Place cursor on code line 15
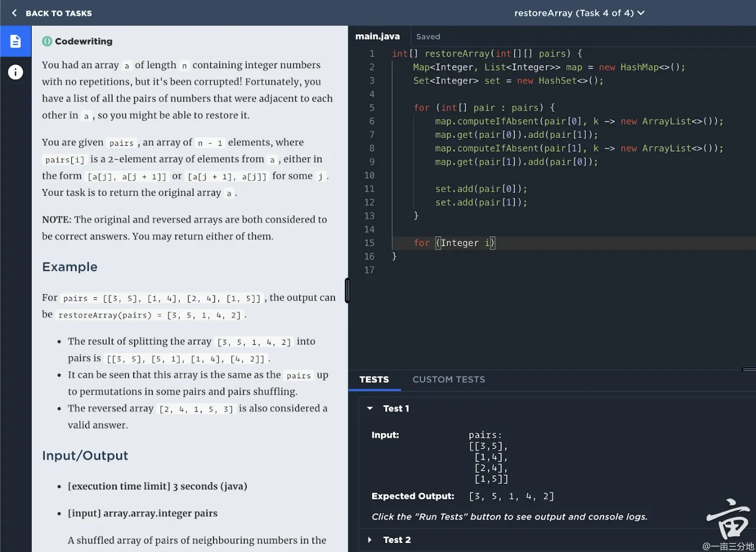 (x=573, y=243)
